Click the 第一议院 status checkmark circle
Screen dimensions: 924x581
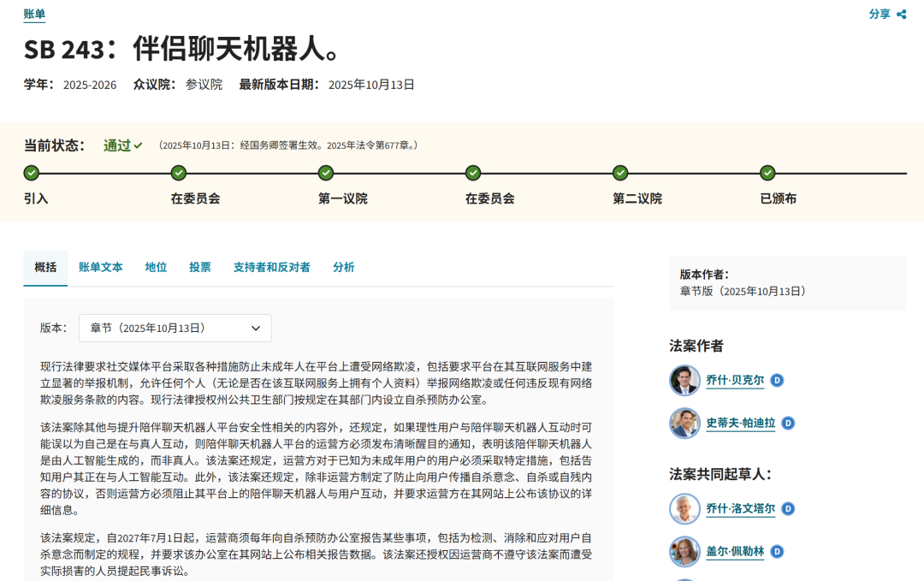click(x=326, y=173)
